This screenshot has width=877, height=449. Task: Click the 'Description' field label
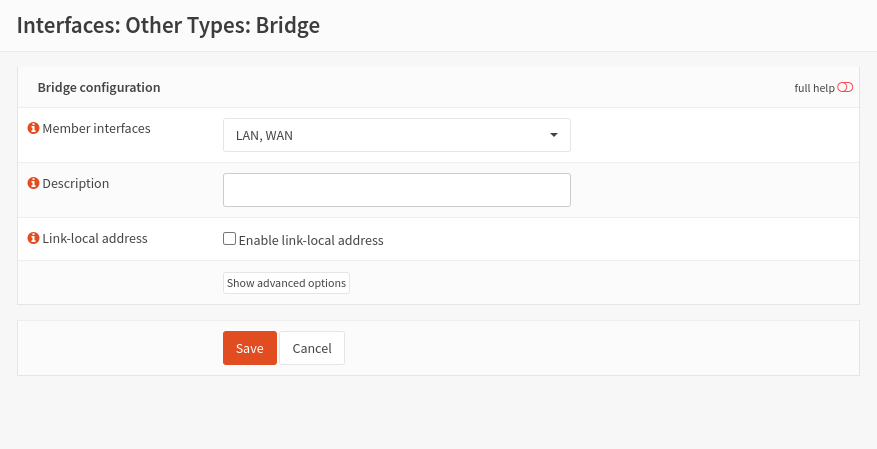click(76, 184)
